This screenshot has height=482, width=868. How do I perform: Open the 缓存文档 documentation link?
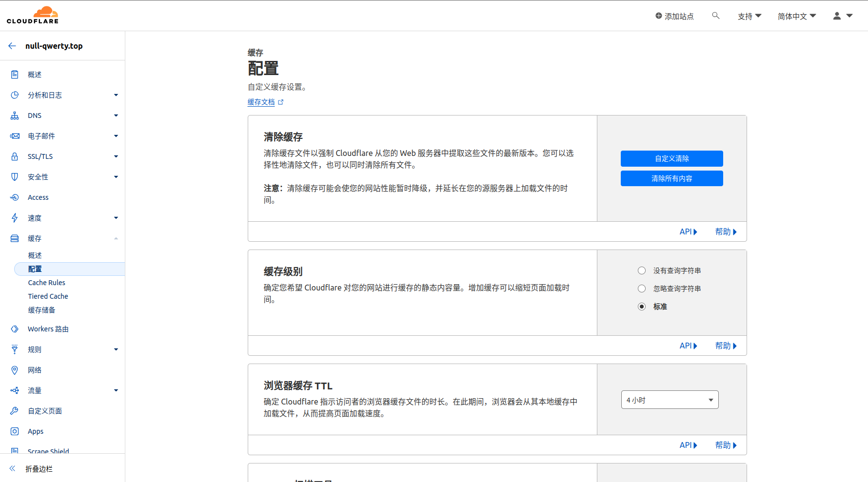pyautogui.click(x=261, y=102)
